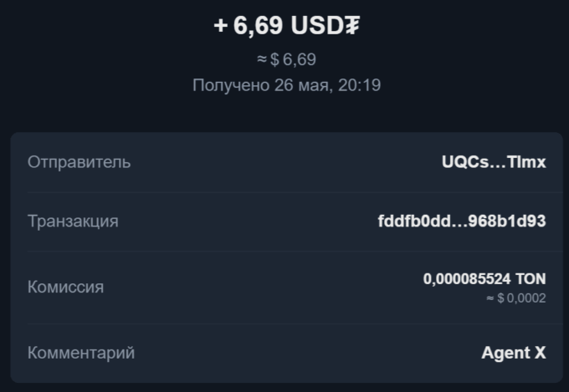Copy the Agent X comment text

514,353
